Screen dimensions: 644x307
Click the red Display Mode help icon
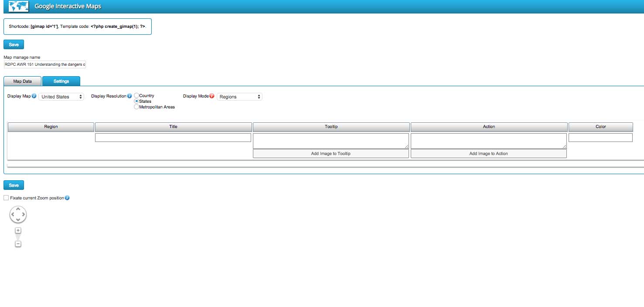tap(212, 96)
